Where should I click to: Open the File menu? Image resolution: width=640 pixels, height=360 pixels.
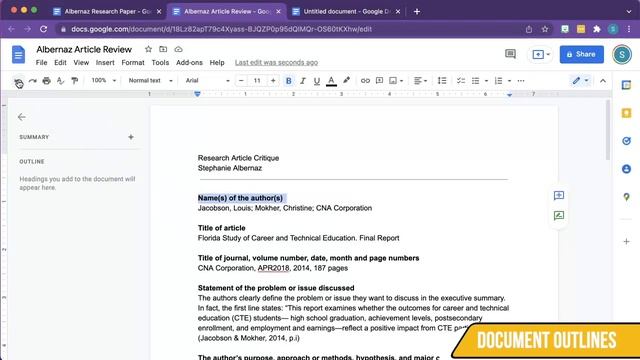click(x=41, y=62)
